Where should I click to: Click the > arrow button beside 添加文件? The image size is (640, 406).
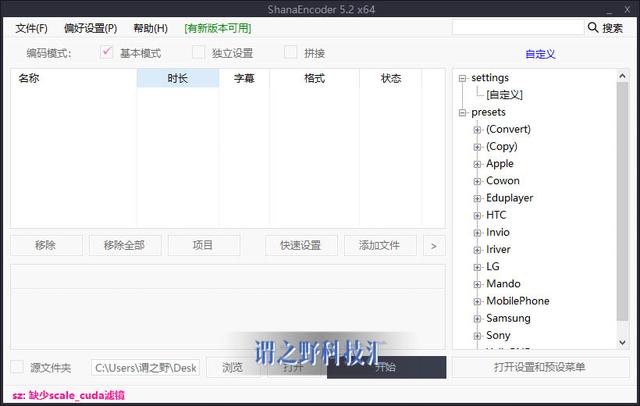click(433, 245)
